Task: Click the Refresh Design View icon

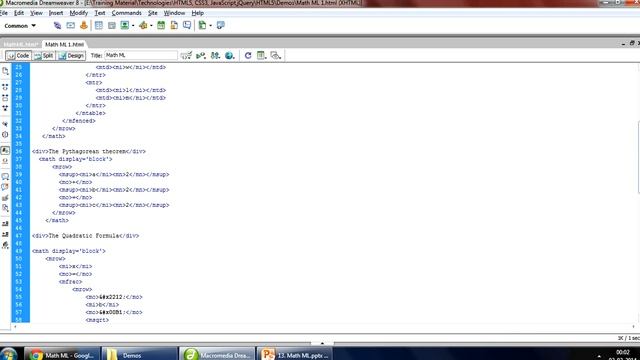Action: pos(248,55)
